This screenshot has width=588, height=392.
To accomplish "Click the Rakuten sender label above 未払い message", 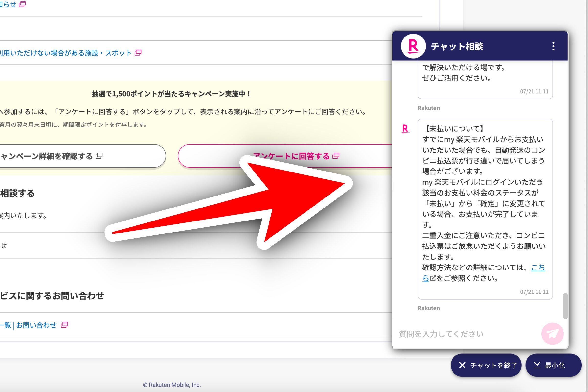I will (429, 108).
